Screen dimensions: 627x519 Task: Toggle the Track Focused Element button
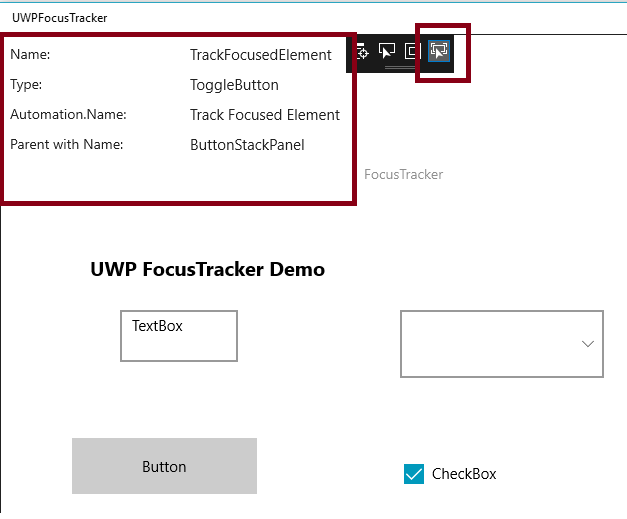[x=439, y=50]
